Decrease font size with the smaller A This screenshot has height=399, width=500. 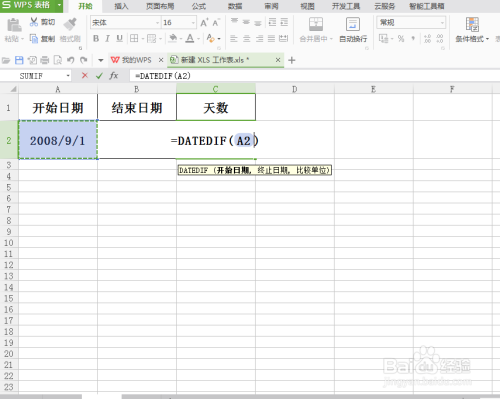pos(216,23)
